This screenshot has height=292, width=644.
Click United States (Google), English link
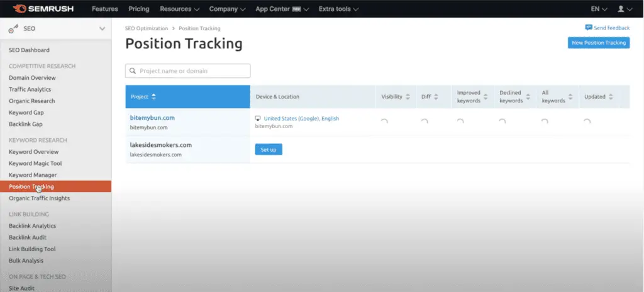301,119
